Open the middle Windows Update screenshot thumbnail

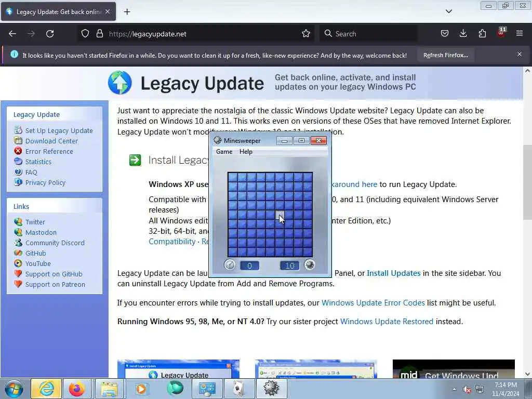316,369
